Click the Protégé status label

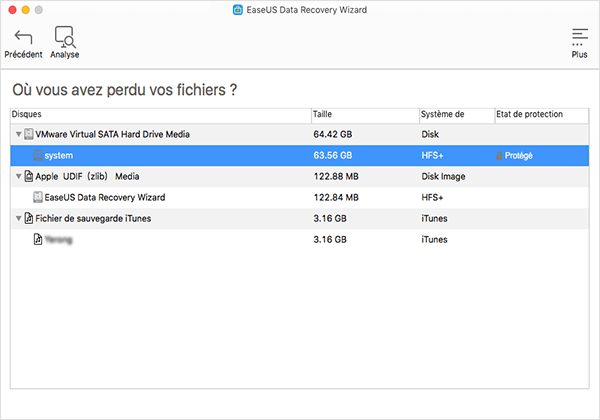[518, 156]
